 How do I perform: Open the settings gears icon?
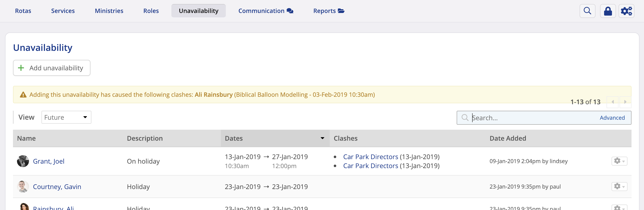626,11
